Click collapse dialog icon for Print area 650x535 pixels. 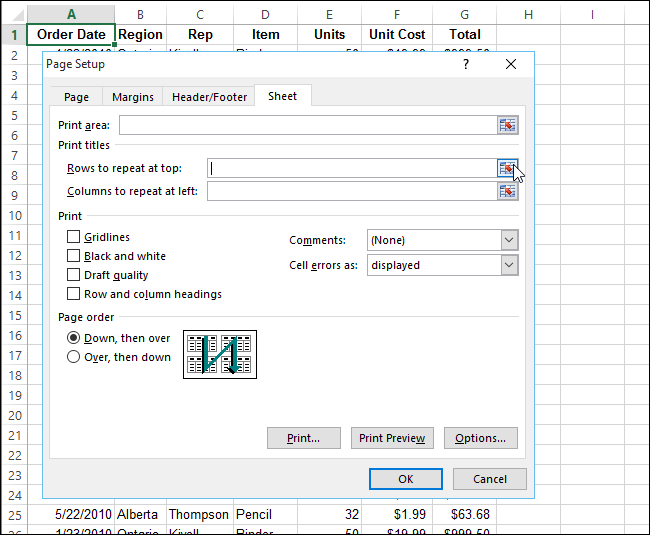(507, 125)
